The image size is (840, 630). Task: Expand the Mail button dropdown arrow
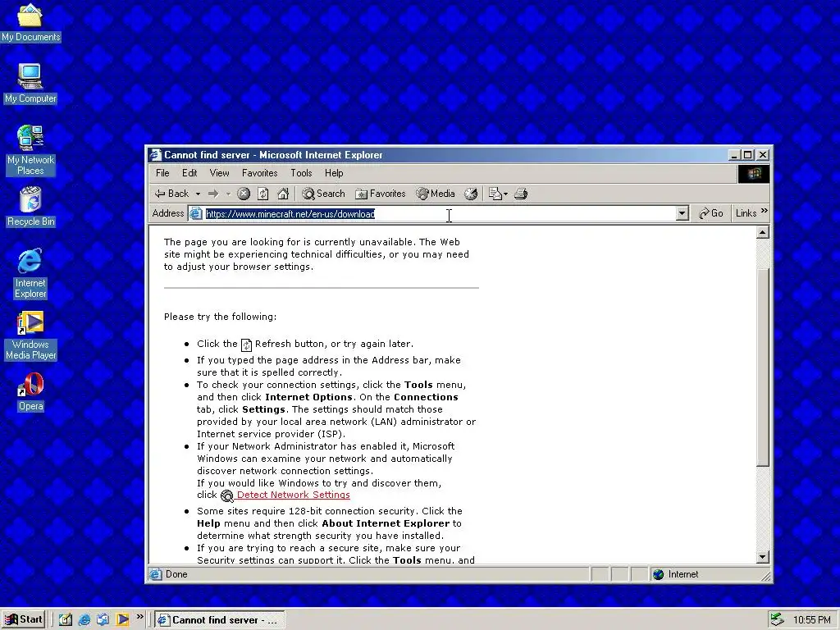[505, 194]
